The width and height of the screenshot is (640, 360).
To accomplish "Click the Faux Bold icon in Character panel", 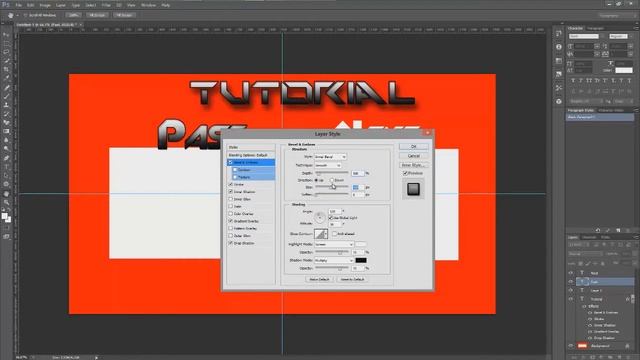I will 573,80.
